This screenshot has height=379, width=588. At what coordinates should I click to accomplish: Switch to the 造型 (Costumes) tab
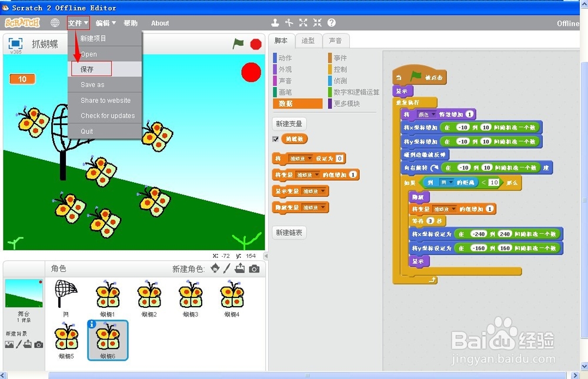point(307,41)
